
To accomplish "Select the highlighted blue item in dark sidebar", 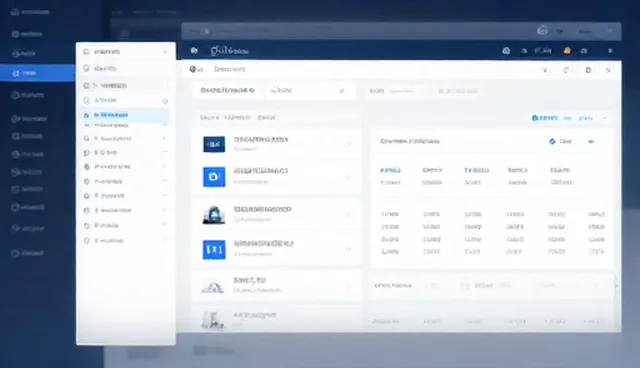I will [x=37, y=73].
